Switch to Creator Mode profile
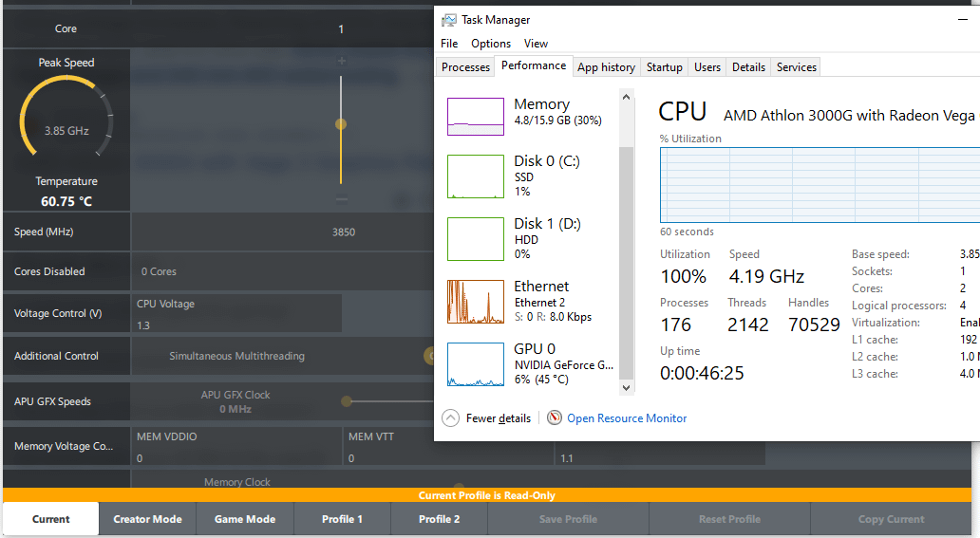 click(147, 519)
